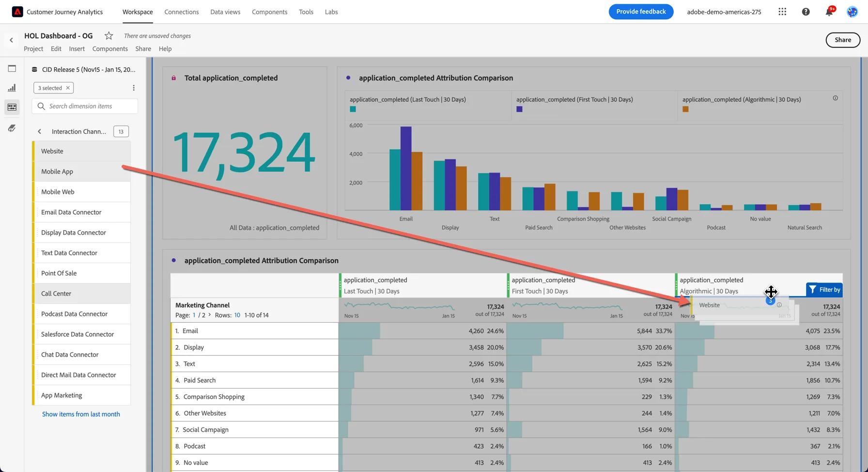Click Provide feedback button
868x472 pixels.
641,12
